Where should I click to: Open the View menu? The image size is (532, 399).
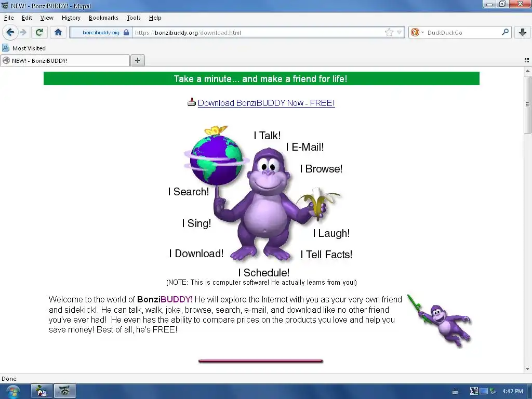pos(47,18)
